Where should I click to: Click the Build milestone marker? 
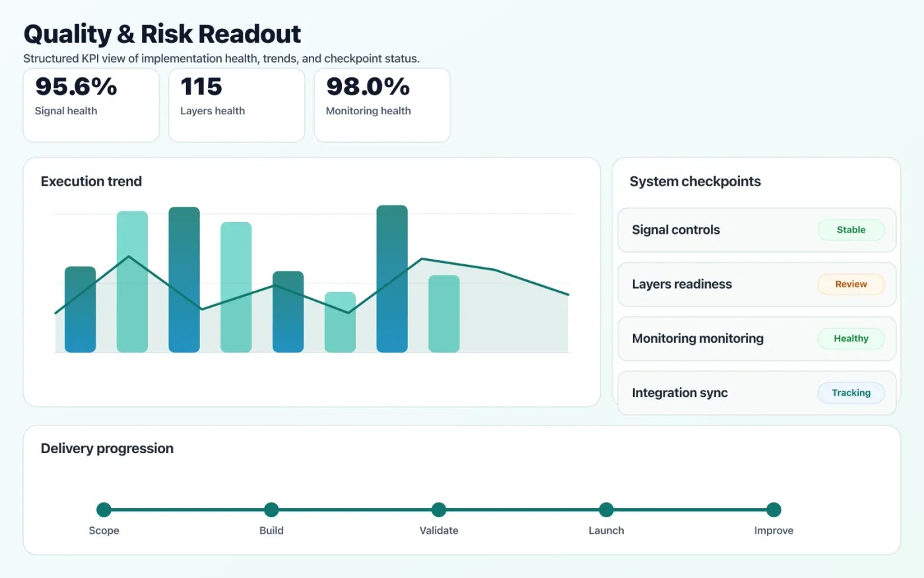(x=271, y=509)
